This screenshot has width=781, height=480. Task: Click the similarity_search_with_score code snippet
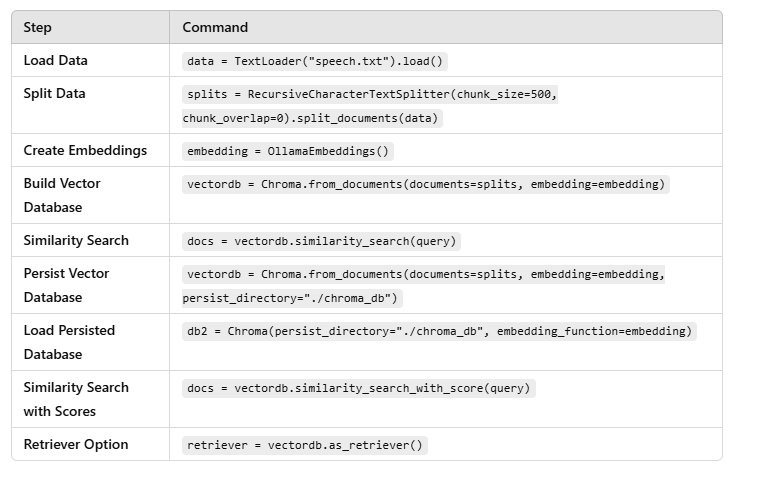359,388
